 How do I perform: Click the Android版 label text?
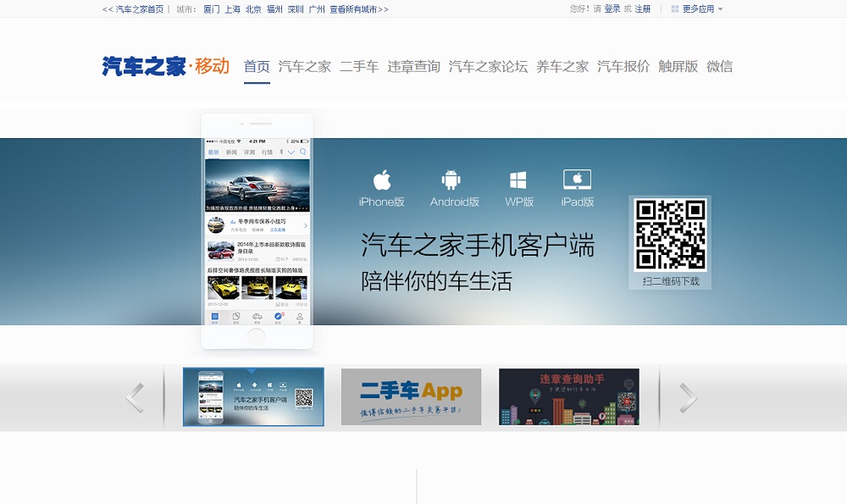[454, 202]
